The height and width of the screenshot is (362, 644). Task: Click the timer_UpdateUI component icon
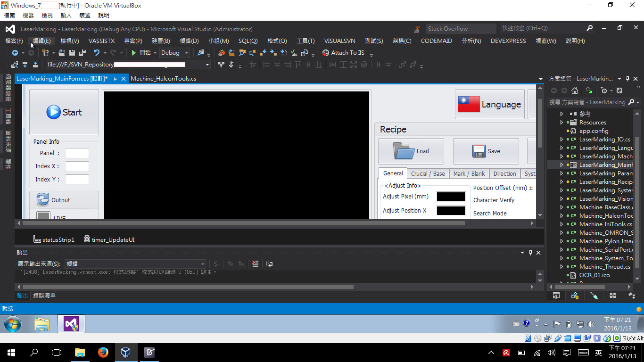87,239
